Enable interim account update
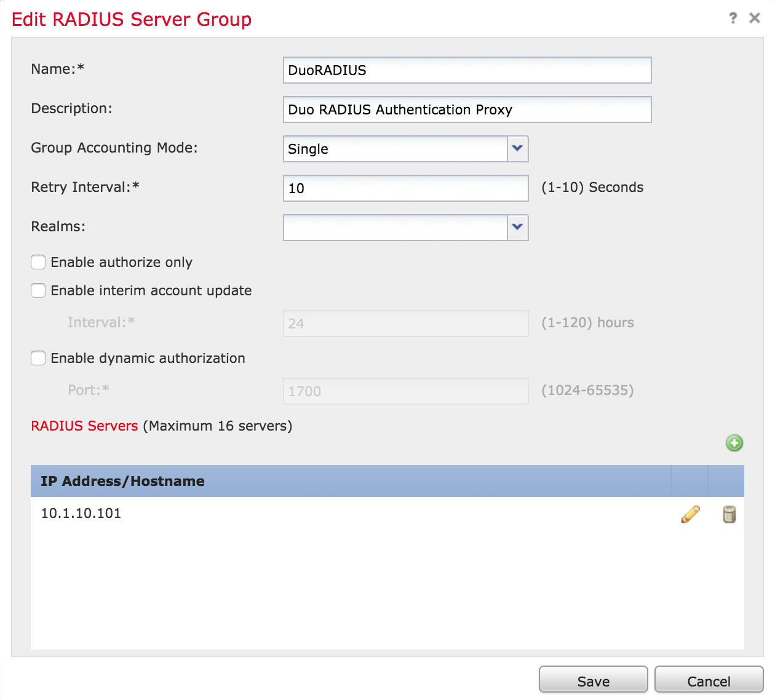 (x=38, y=290)
